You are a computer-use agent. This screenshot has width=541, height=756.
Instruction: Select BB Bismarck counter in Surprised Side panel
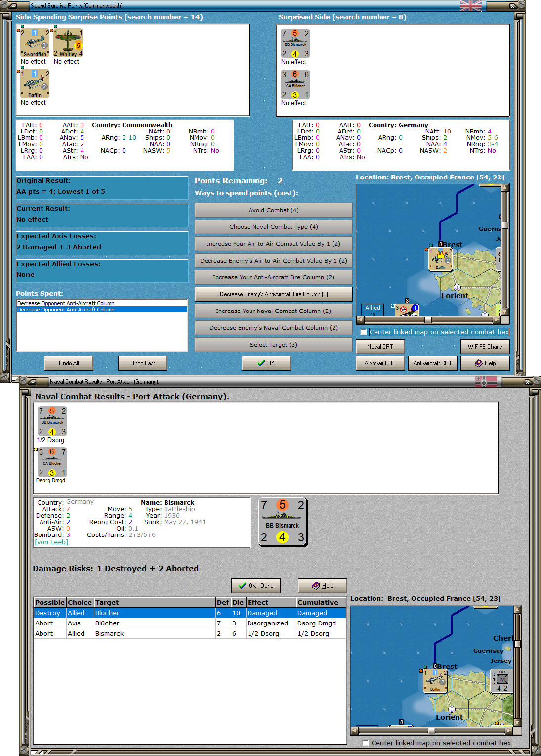pyautogui.click(x=295, y=43)
